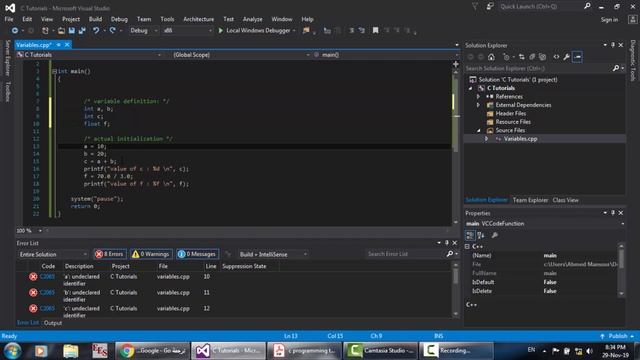Viewport: 640px width, 360px height.
Task: Click the Save icon in the toolbar
Action: click(72, 31)
